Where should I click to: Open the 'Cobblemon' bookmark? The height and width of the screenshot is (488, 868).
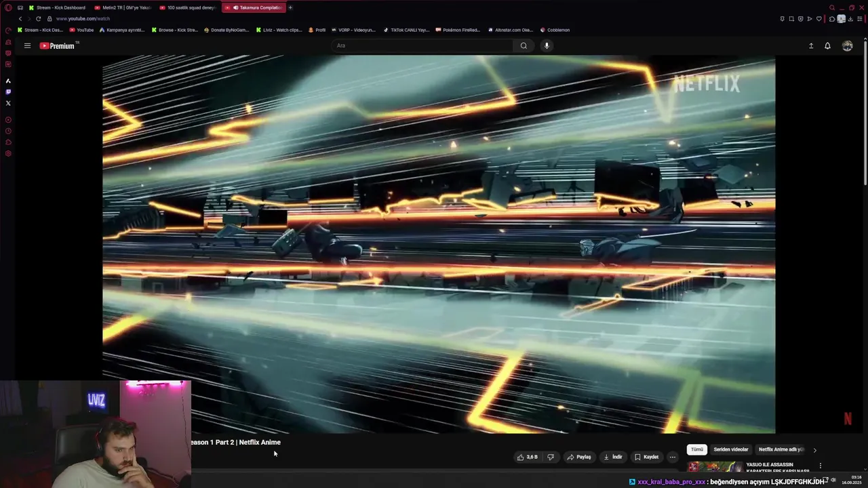coord(555,30)
